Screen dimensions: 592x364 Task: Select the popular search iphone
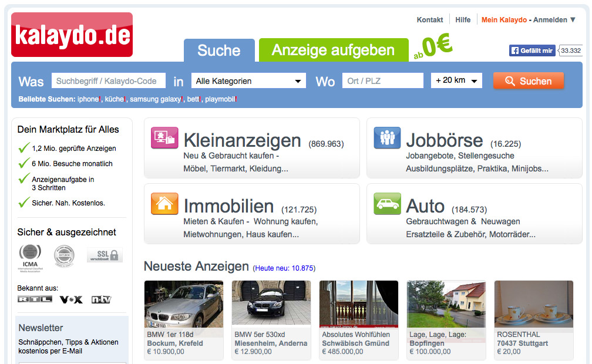pos(88,99)
